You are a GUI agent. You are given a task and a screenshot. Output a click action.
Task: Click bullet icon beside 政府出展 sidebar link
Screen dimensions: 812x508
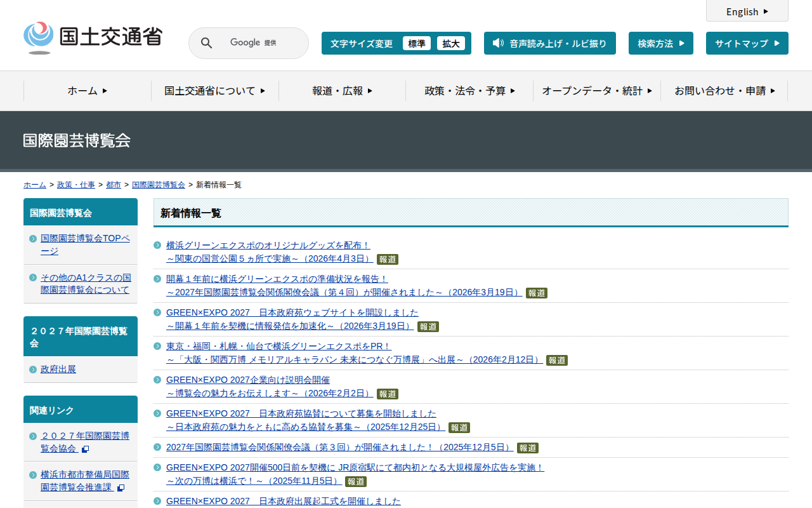click(33, 370)
